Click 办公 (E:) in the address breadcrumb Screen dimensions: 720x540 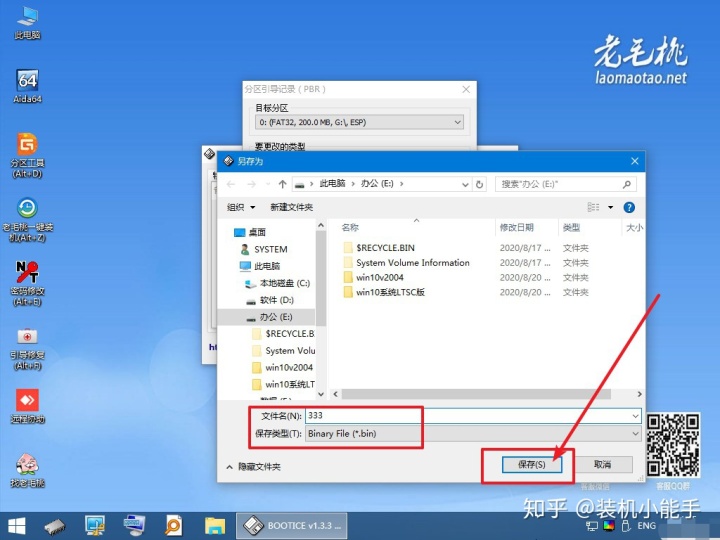377,184
